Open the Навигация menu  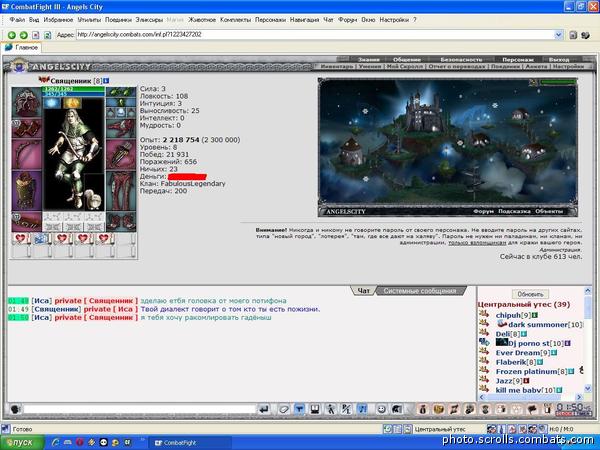[x=304, y=20]
